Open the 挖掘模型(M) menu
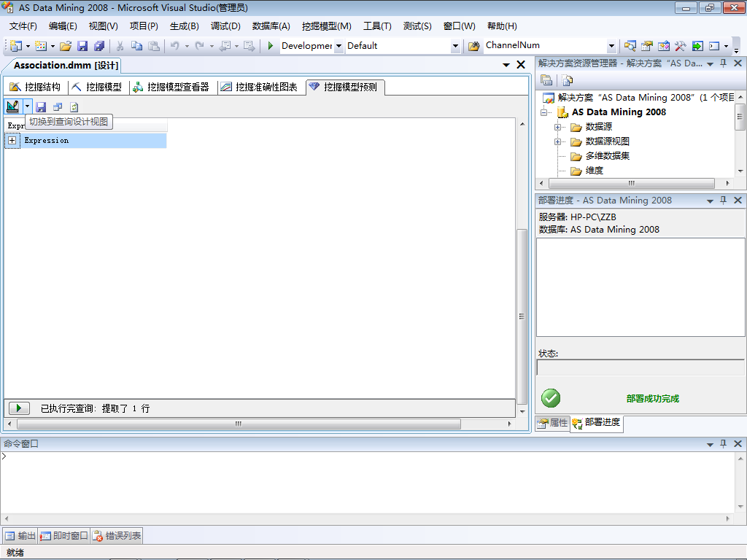Screen dimensions: 747x560 tap(327, 26)
